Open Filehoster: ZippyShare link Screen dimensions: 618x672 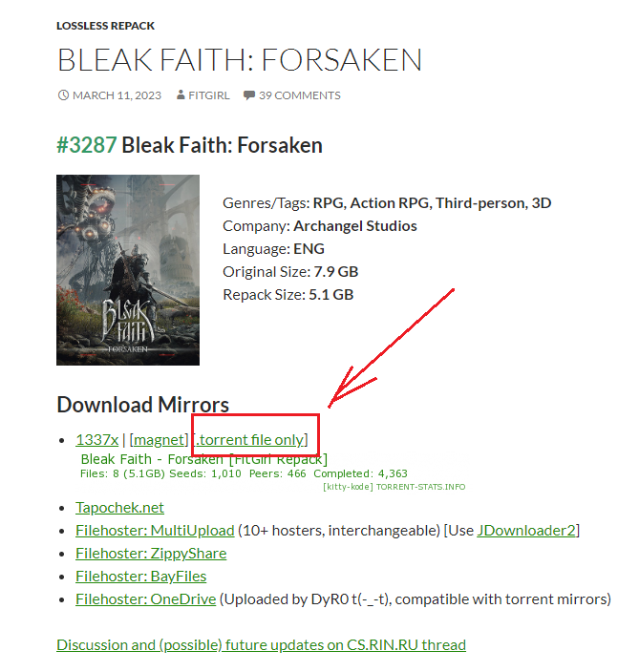[151, 554]
